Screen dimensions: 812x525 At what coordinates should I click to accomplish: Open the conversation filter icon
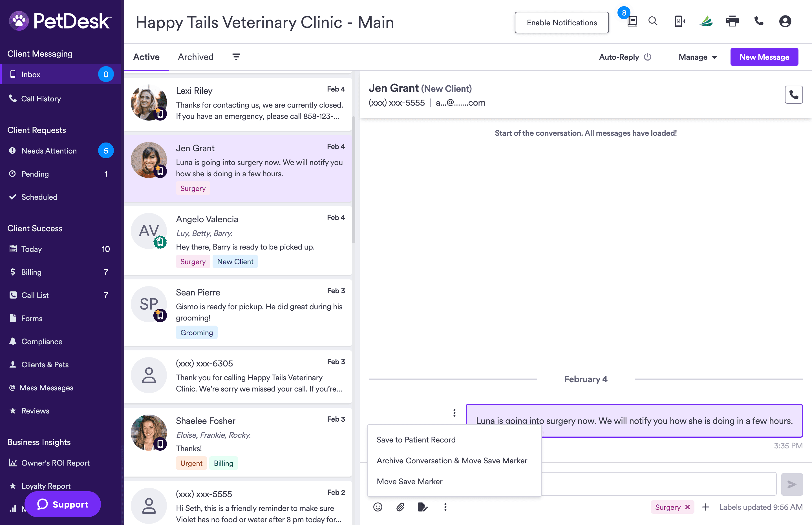[x=236, y=57]
